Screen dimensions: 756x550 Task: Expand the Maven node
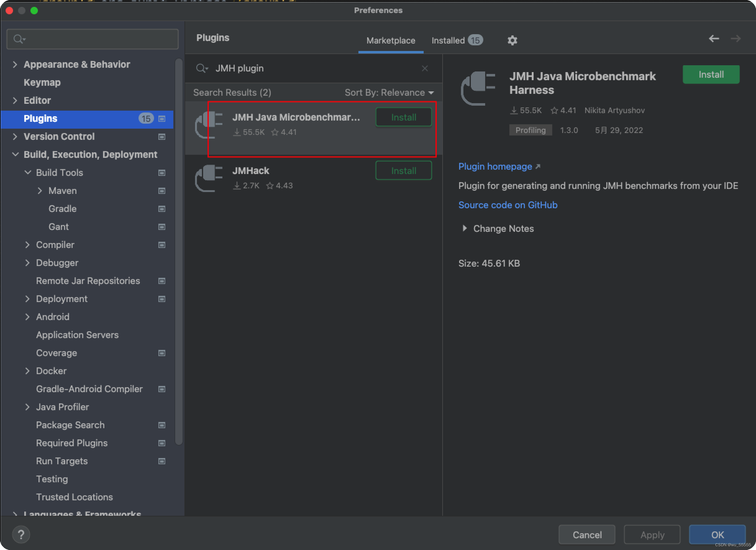pyautogui.click(x=40, y=190)
